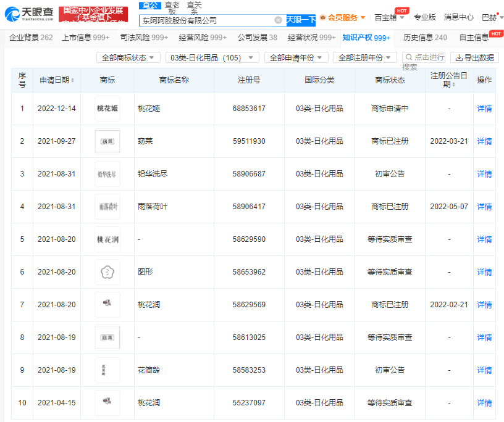Click the sort arrows beside 申请日期
The width and height of the screenshot is (504, 422).
[x=73, y=81]
